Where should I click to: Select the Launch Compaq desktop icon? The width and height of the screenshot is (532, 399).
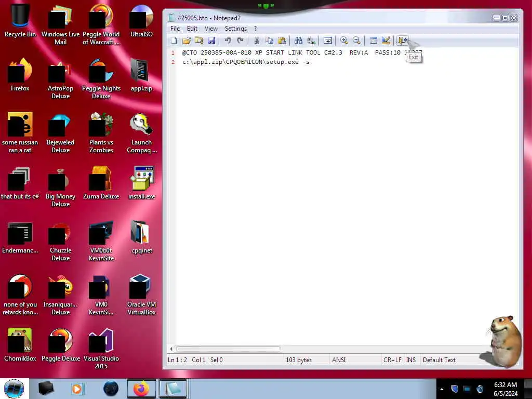[141, 132]
